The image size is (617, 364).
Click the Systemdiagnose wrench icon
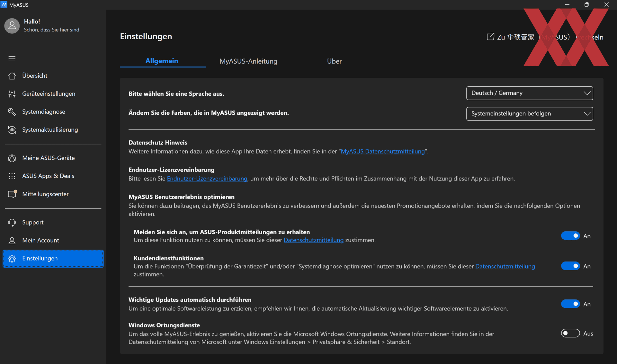(x=12, y=112)
